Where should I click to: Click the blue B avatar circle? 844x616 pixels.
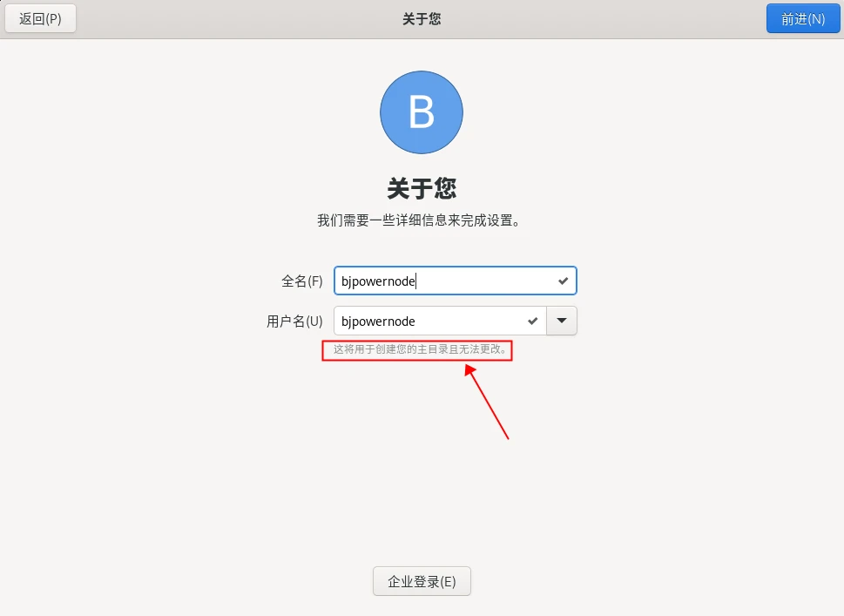coord(422,112)
